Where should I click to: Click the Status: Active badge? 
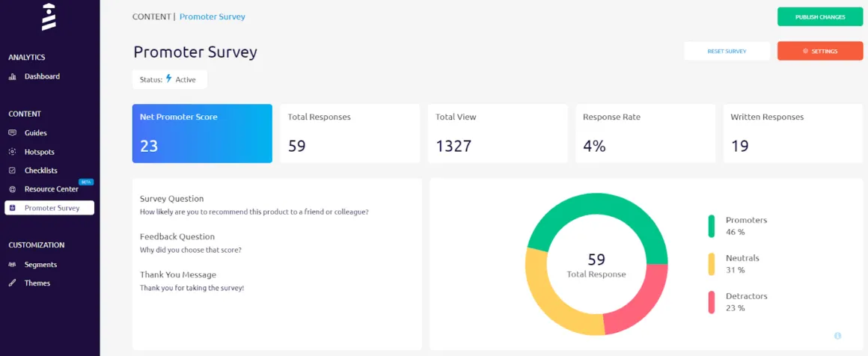tap(169, 79)
